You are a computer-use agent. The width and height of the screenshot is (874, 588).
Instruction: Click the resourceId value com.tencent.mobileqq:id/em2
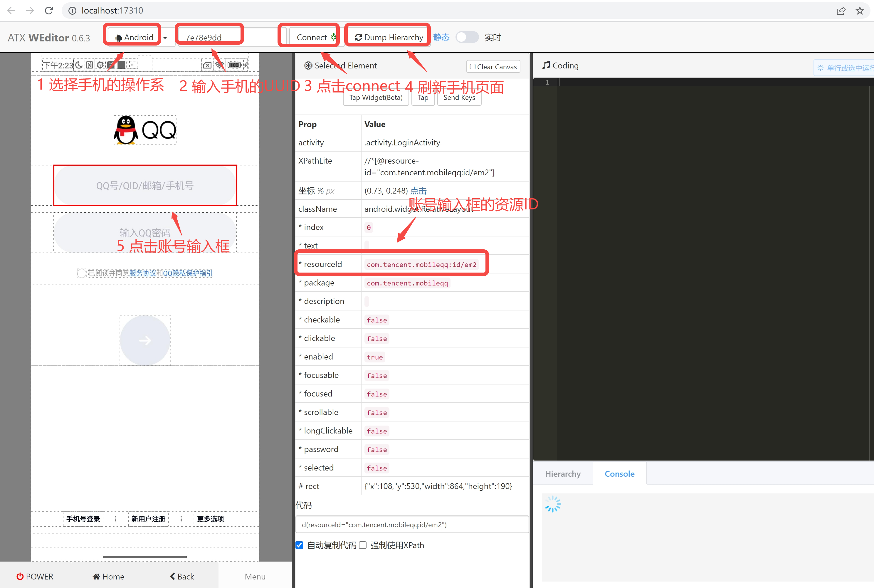point(421,264)
